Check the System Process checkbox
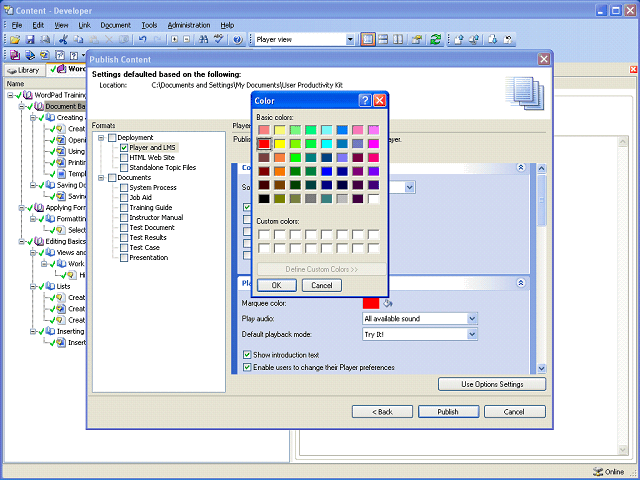 (124, 188)
